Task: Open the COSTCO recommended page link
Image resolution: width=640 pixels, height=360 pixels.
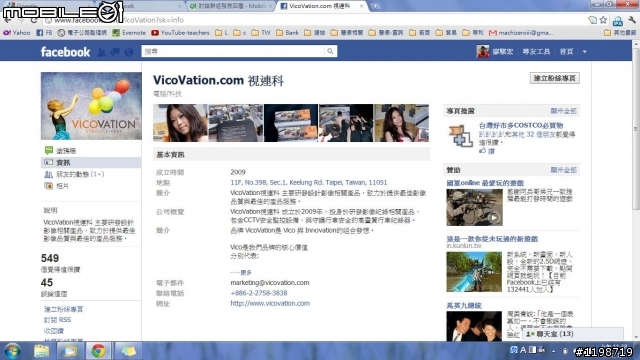Action: [x=521, y=125]
